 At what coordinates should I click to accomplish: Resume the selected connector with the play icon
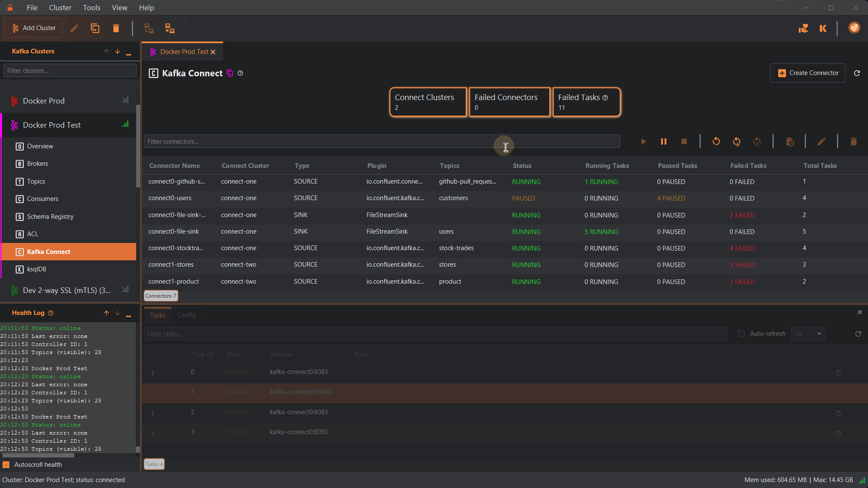coord(644,142)
